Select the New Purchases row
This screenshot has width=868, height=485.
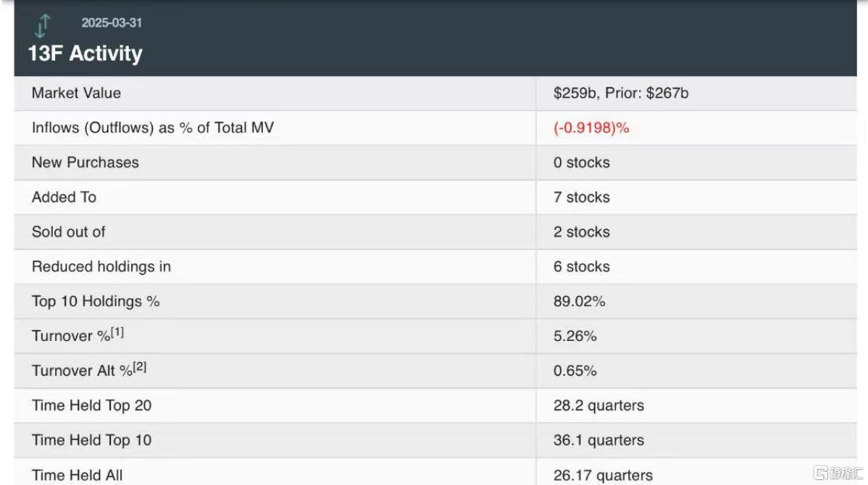[435, 163]
